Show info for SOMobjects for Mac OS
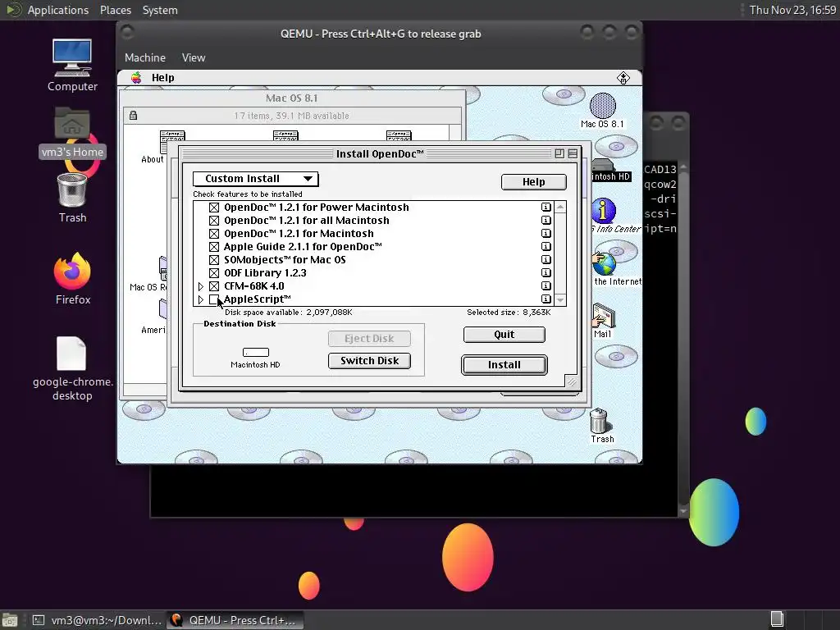 pos(546,260)
